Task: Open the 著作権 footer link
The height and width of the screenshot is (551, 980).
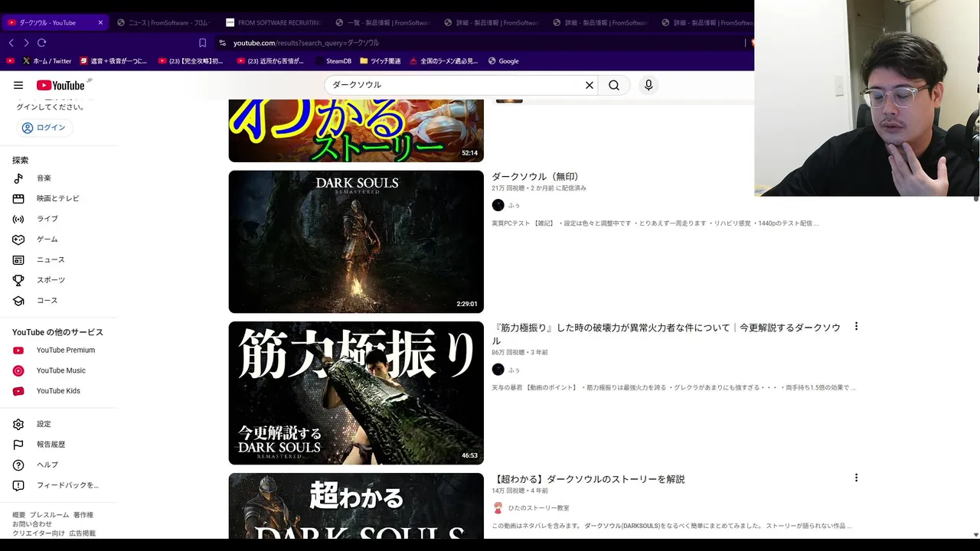Action: (83, 515)
